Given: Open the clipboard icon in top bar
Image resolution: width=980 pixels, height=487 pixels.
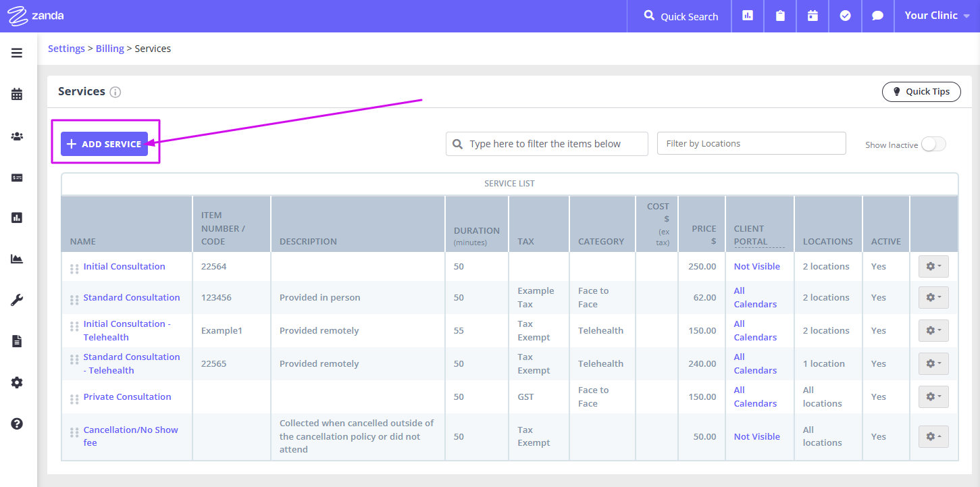Looking at the screenshot, I should (x=780, y=16).
